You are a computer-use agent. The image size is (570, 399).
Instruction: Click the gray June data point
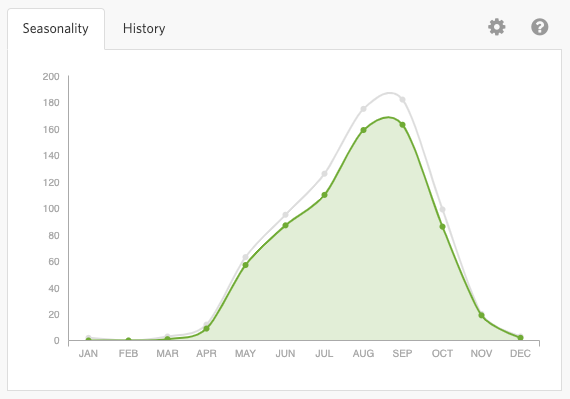coord(285,215)
